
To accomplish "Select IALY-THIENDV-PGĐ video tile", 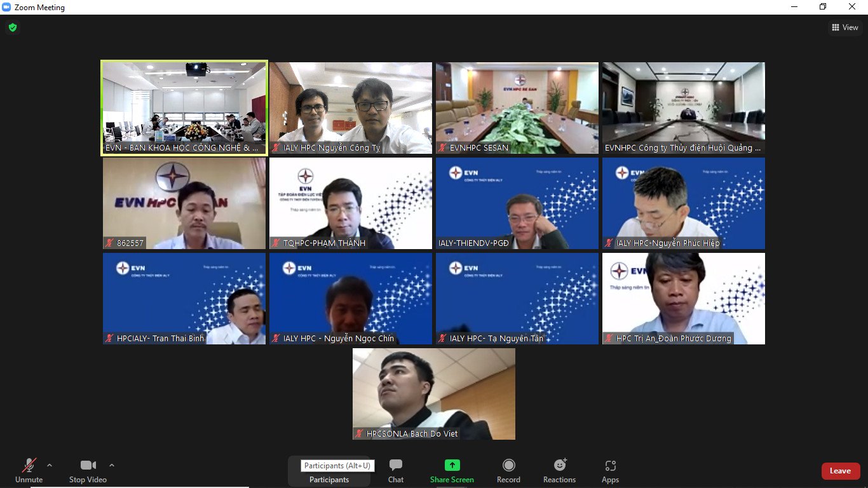I will (x=517, y=203).
